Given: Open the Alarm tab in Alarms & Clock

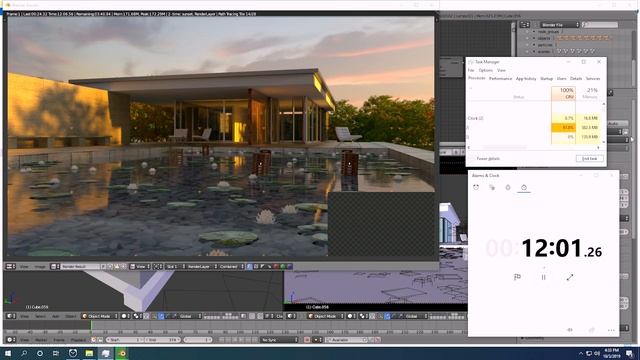Looking at the screenshot, I should tap(476, 187).
